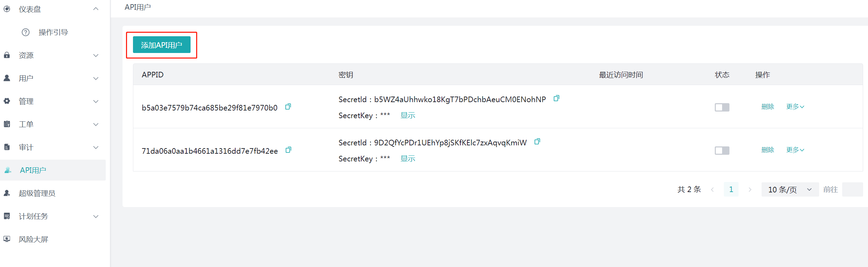This screenshot has height=267, width=868.
Task: Open the 审计 sidebar menu
Action: pos(52,147)
